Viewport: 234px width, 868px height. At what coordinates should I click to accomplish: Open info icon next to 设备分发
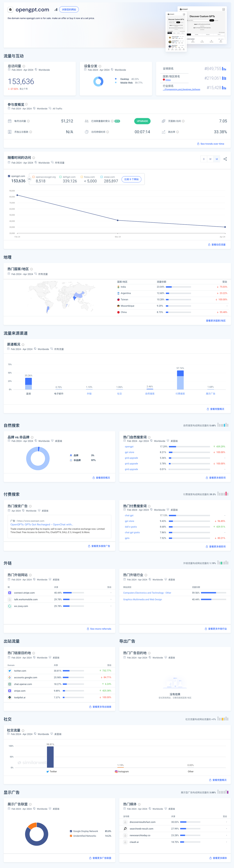[100, 66]
